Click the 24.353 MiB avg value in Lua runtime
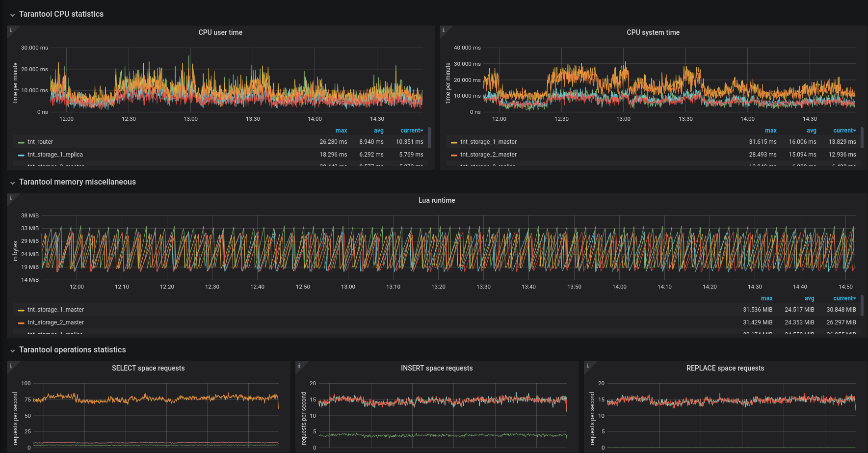 pos(799,322)
